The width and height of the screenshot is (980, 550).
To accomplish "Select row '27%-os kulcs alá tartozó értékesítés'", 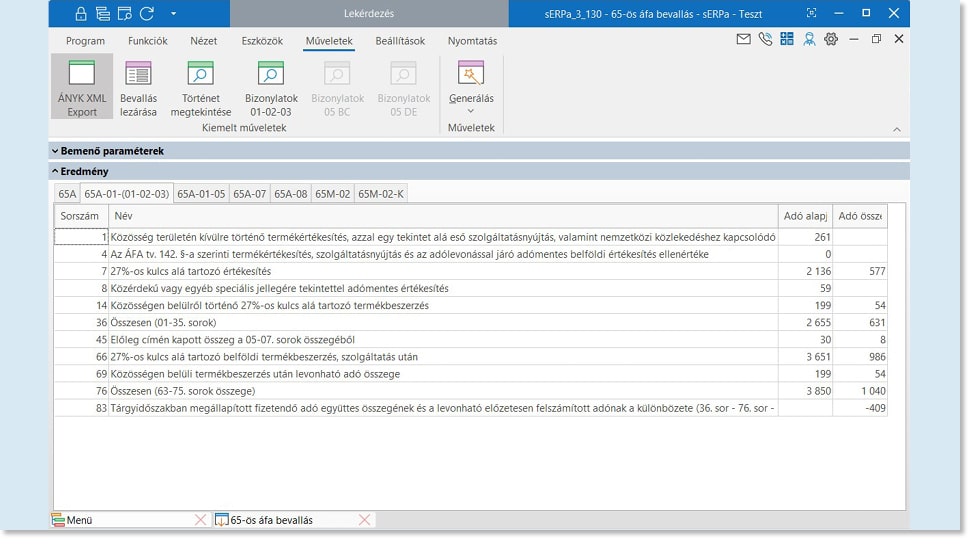I will point(471,271).
